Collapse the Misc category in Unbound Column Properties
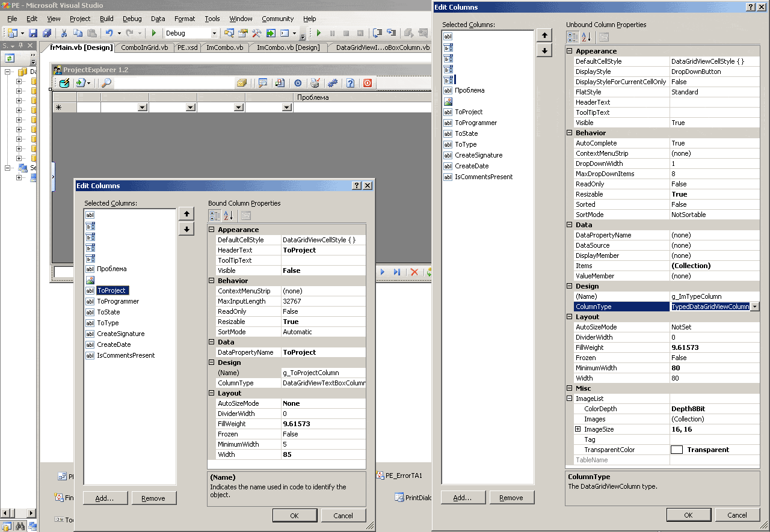Viewport: 770px width, 532px height. [x=570, y=388]
